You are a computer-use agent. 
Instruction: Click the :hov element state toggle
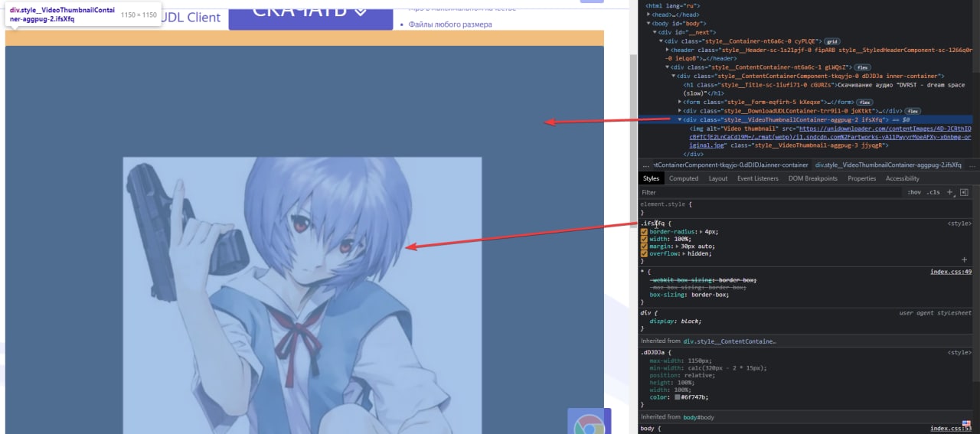914,192
